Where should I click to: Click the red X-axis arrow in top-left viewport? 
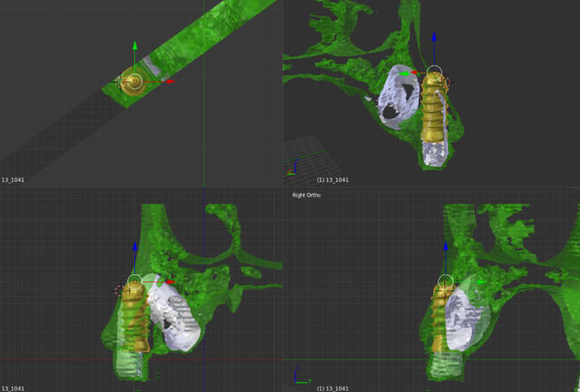click(169, 81)
